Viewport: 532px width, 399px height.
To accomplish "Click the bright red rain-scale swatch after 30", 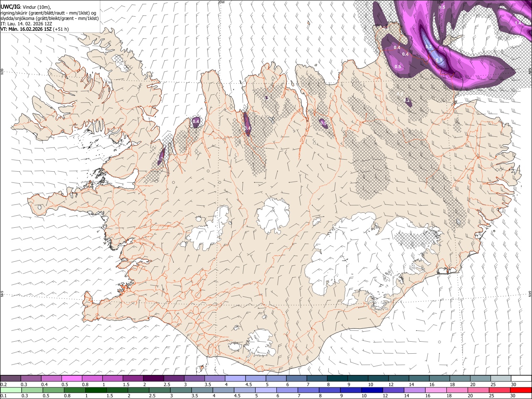I will (520, 390).
